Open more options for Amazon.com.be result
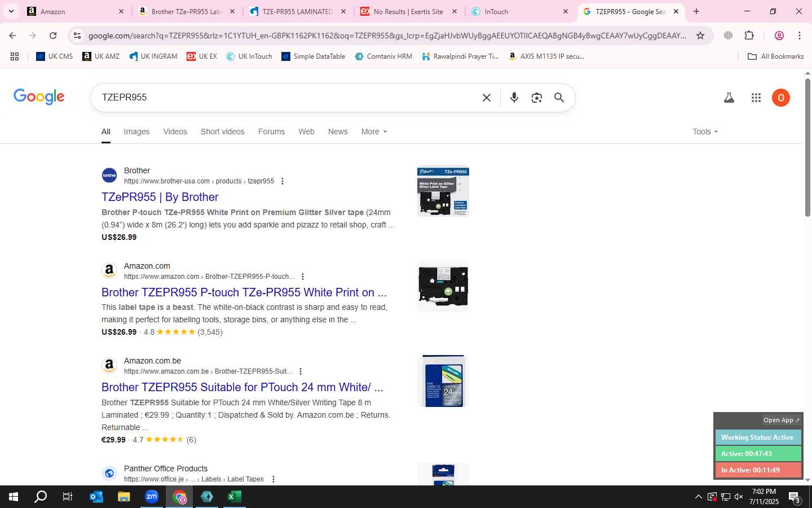Screen dimensions: 812x508 (x=301, y=371)
